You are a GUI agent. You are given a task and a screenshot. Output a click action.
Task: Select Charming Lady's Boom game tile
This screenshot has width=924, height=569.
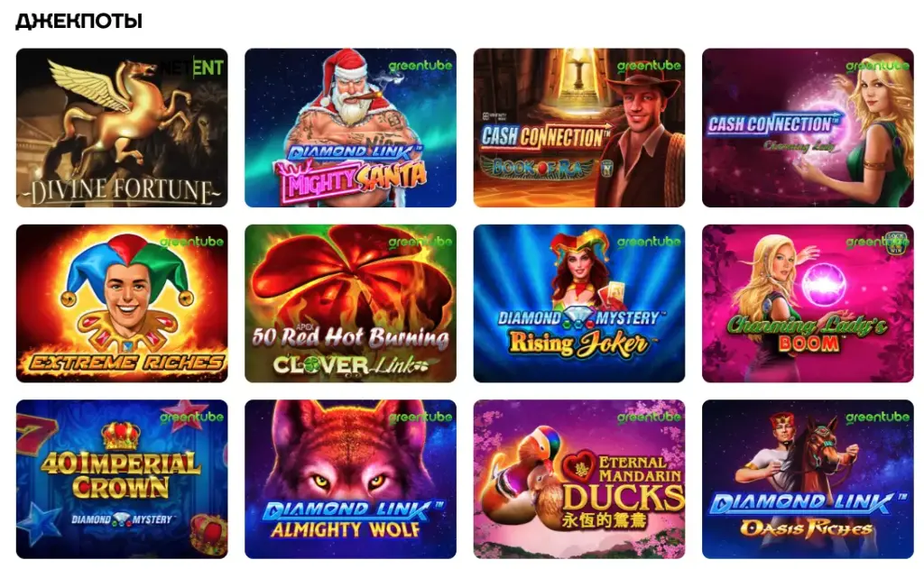click(808, 303)
